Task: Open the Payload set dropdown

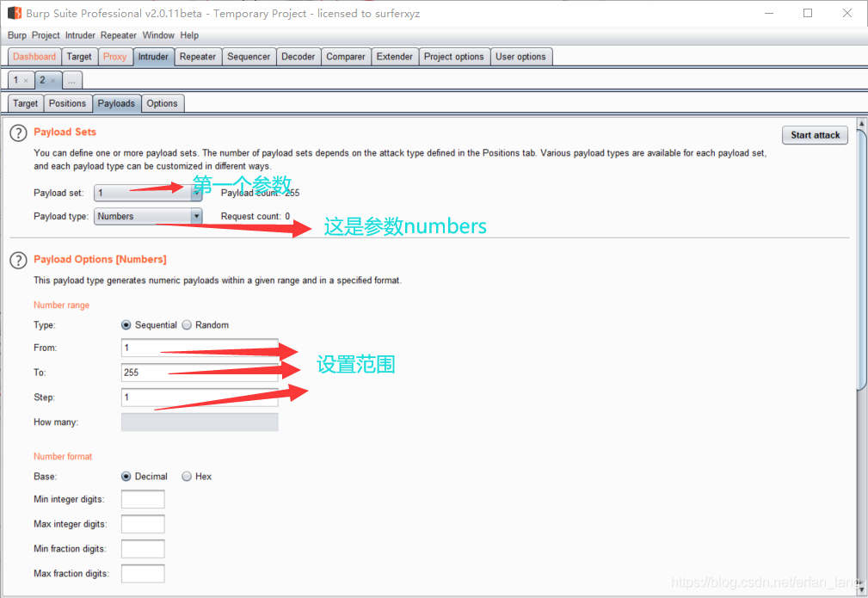Action: click(148, 193)
